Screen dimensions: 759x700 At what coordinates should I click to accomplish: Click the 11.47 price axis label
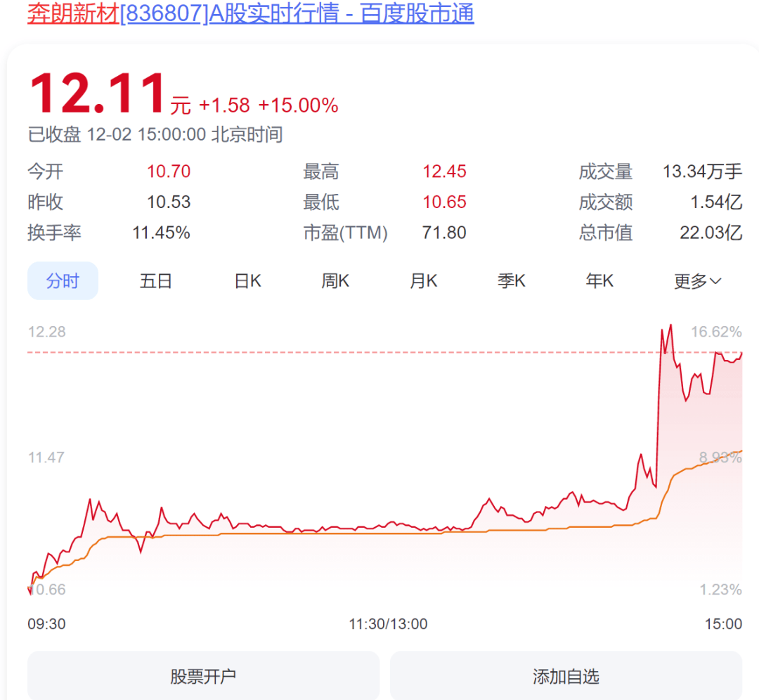pos(46,457)
